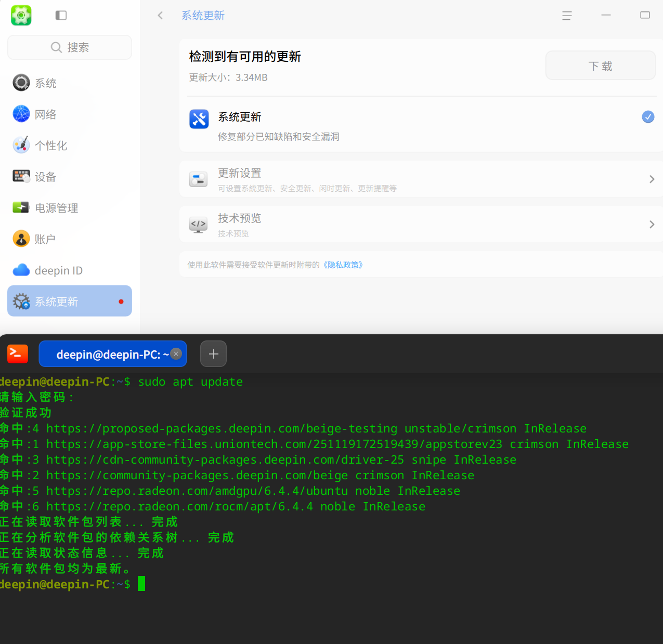
Task: Go back with the left arrow
Action: pos(160,16)
